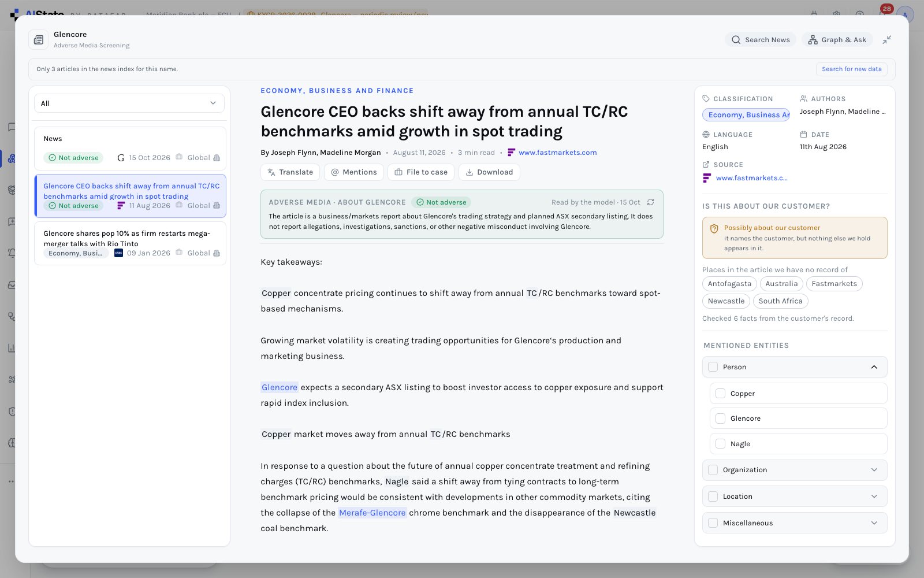The image size is (924, 578).
Task: Tick the Organization checkbox
Action: 713,470
